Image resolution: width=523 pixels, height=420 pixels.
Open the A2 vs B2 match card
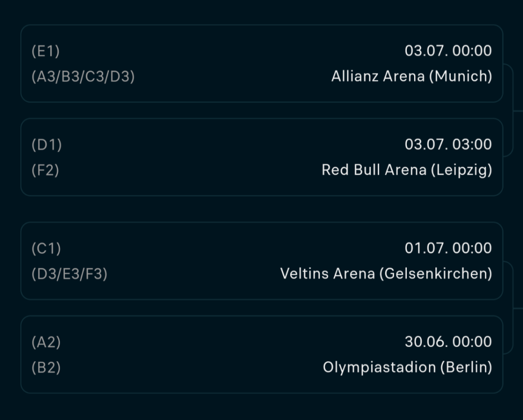(x=262, y=354)
